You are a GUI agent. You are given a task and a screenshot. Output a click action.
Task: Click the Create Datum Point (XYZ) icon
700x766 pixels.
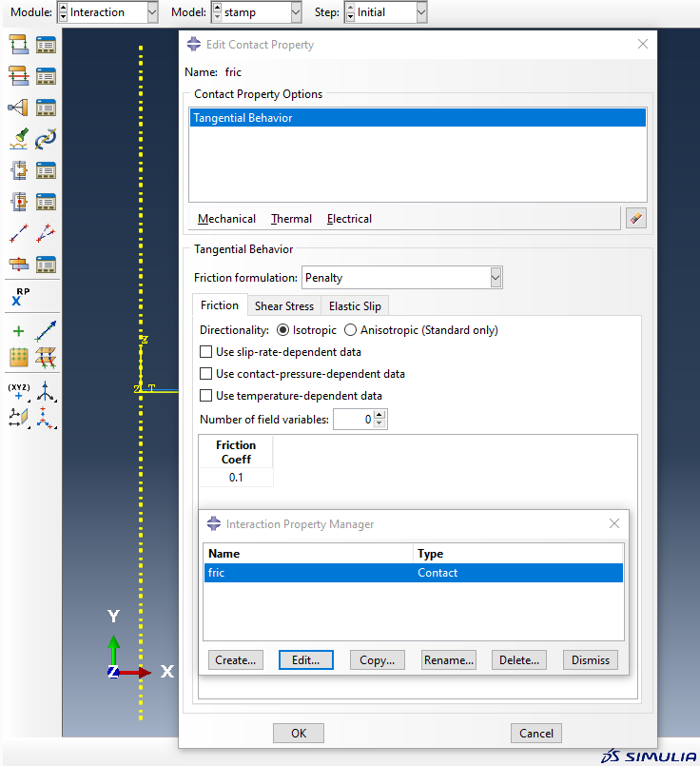(x=19, y=392)
